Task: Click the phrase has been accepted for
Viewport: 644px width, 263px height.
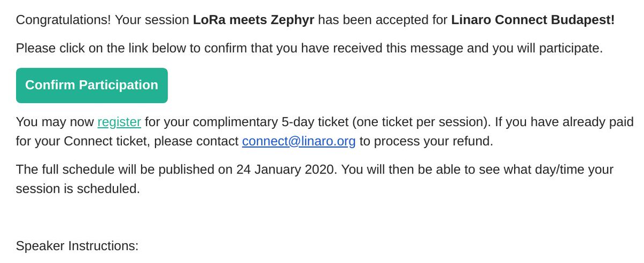Action: [x=383, y=20]
